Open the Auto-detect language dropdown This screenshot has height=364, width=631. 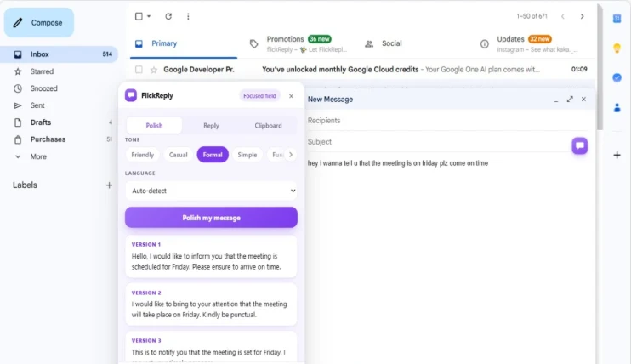pos(211,191)
